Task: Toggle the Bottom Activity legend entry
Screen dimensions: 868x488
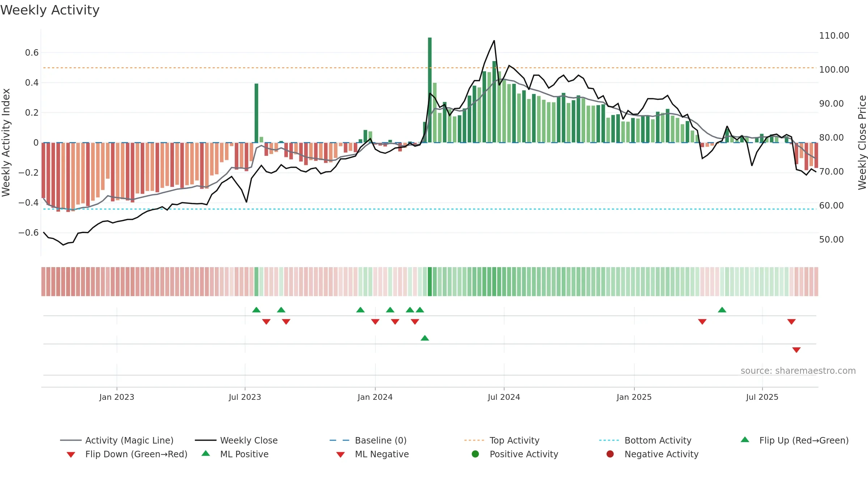Action: coord(645,440)
